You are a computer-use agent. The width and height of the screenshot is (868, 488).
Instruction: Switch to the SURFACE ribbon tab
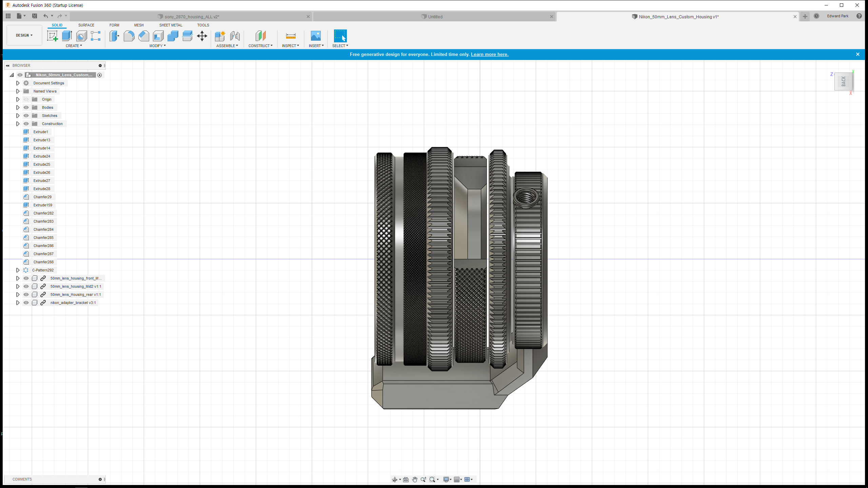pyautogui.click(x=86, y=25)
